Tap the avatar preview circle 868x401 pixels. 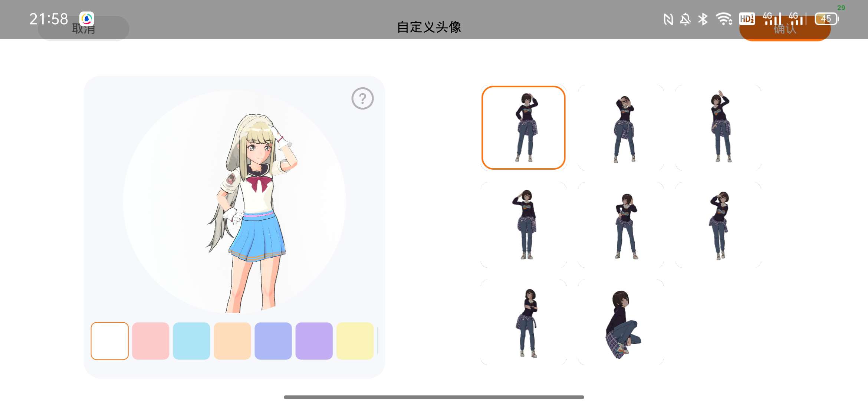pos(234,202)
